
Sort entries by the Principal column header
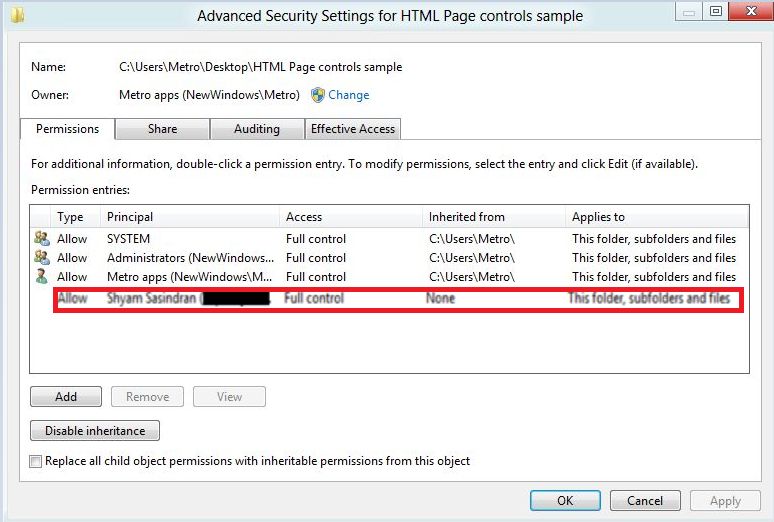190,217
